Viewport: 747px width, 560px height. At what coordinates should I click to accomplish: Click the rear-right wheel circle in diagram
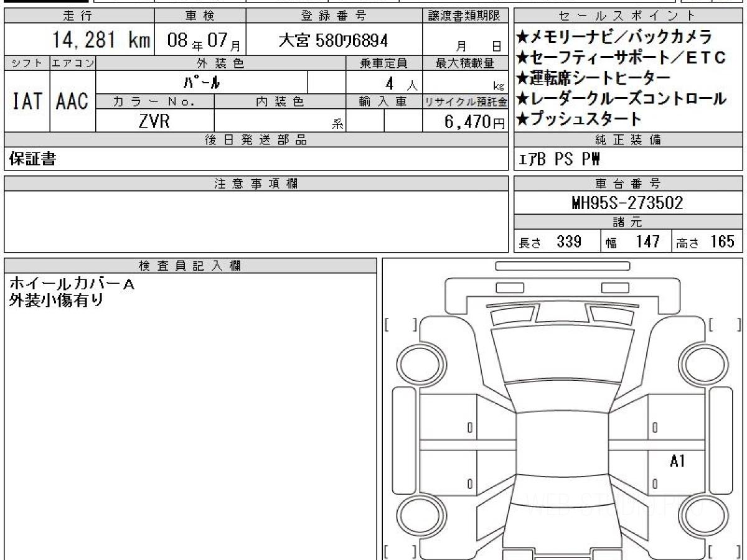click(698, 516)
